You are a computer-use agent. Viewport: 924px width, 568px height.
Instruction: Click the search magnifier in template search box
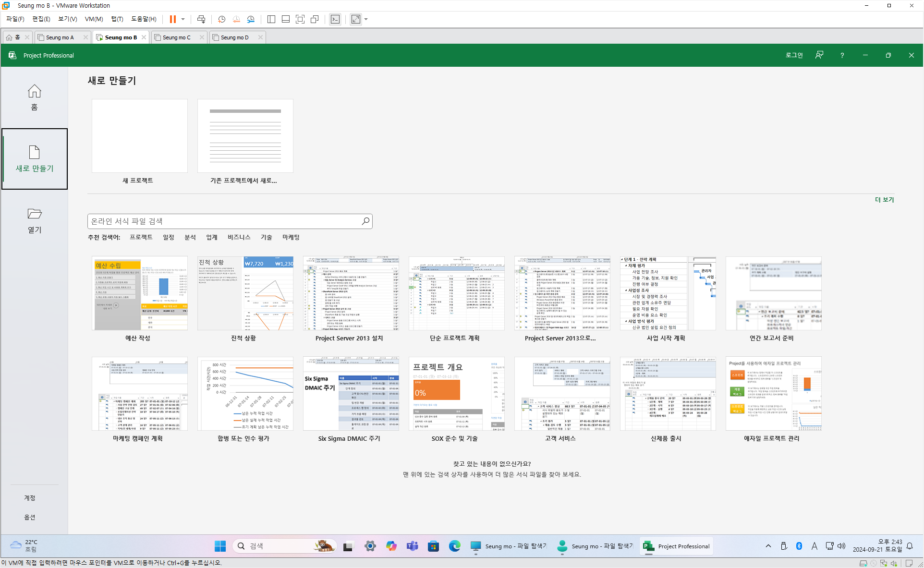coord(365,221)
